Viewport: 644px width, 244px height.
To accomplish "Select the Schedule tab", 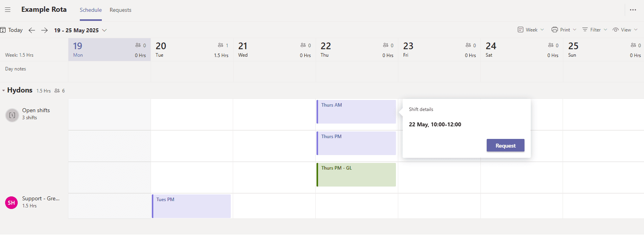I will click(x=91, y=10).
